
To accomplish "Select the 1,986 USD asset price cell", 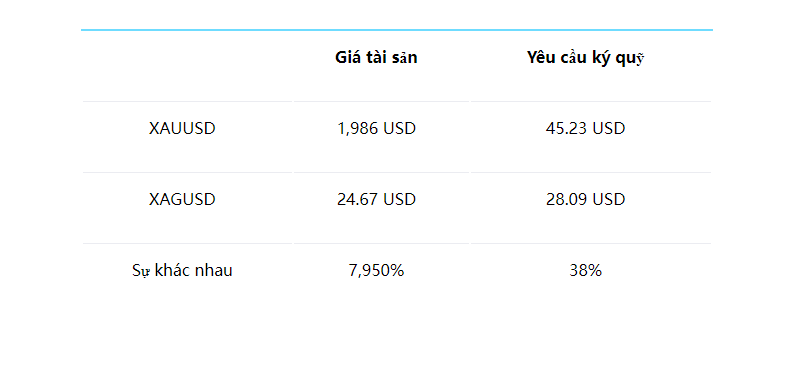I will point(376,128).
